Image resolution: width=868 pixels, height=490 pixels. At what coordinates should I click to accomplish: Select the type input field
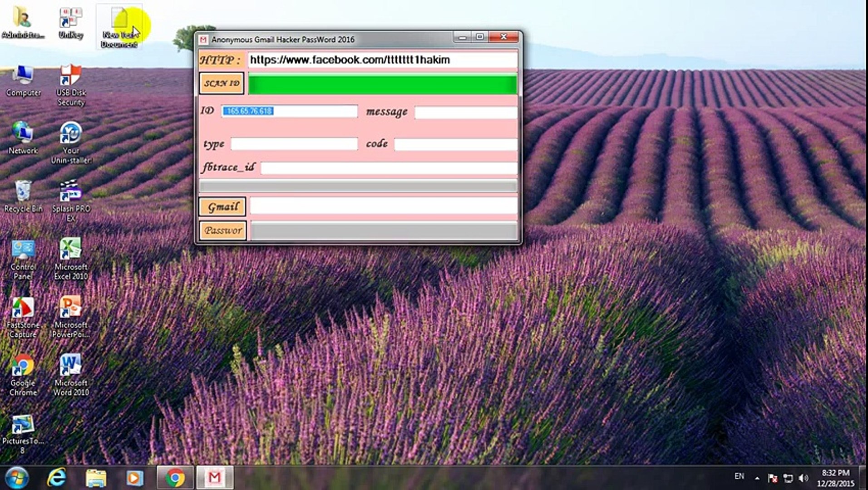coord(294,144)
